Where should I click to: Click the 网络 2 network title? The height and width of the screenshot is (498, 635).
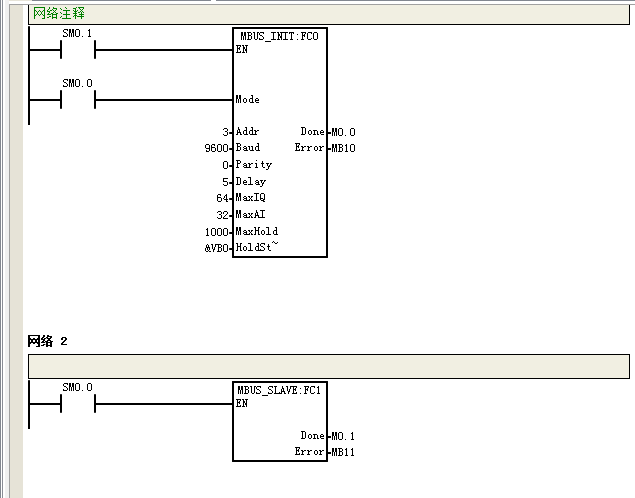(x=47, y=341)
